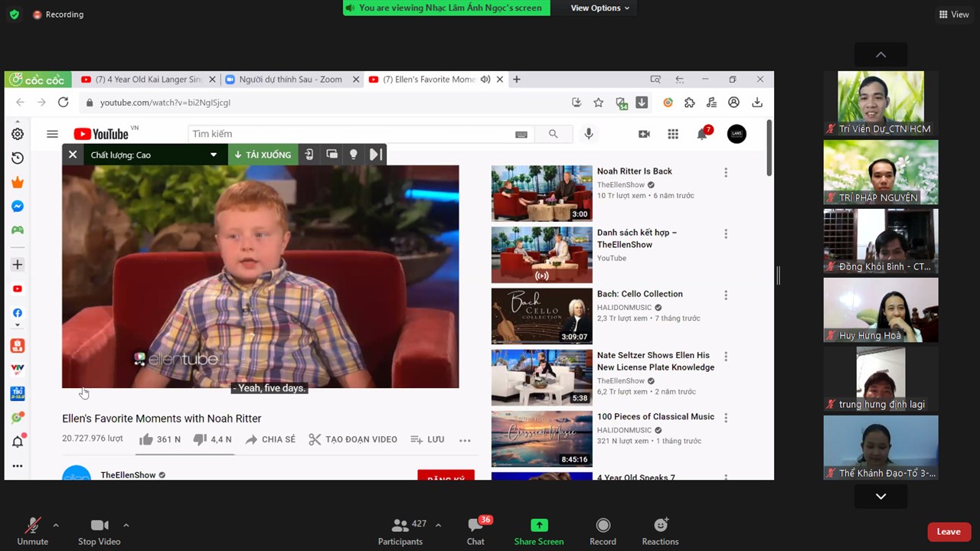The height and width of the screenshot is (551, 980).
Task: Open options menu for Bach: Cello Collection
Action: [726, 295]
